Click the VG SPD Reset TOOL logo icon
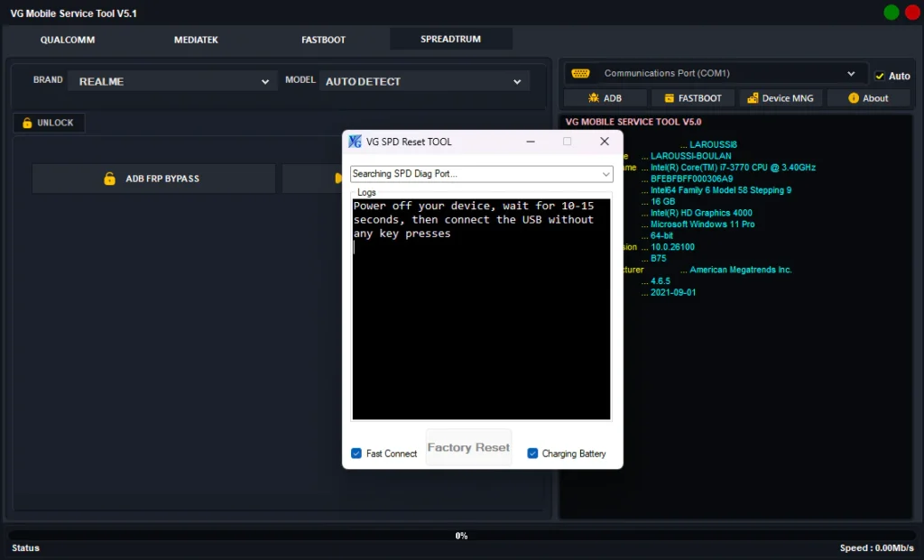The width and height of the screenshot is (924, 560). 355,142
